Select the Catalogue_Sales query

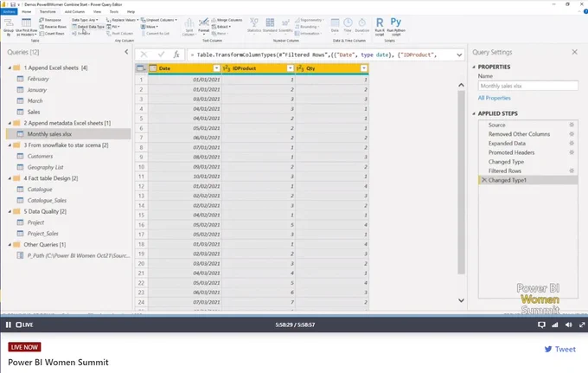click(x=47, y=201)
